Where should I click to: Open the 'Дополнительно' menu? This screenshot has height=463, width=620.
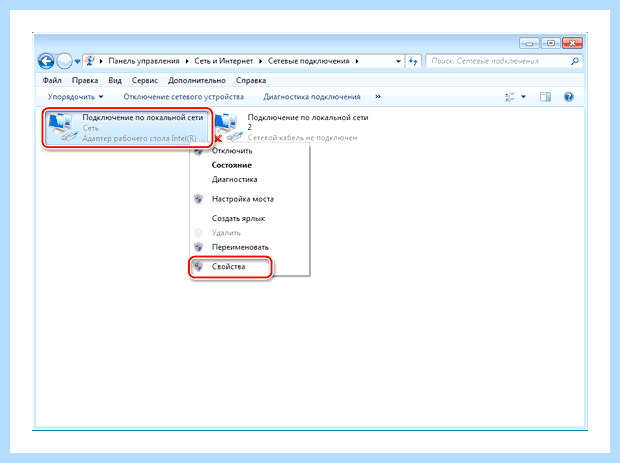pos(197,80)
